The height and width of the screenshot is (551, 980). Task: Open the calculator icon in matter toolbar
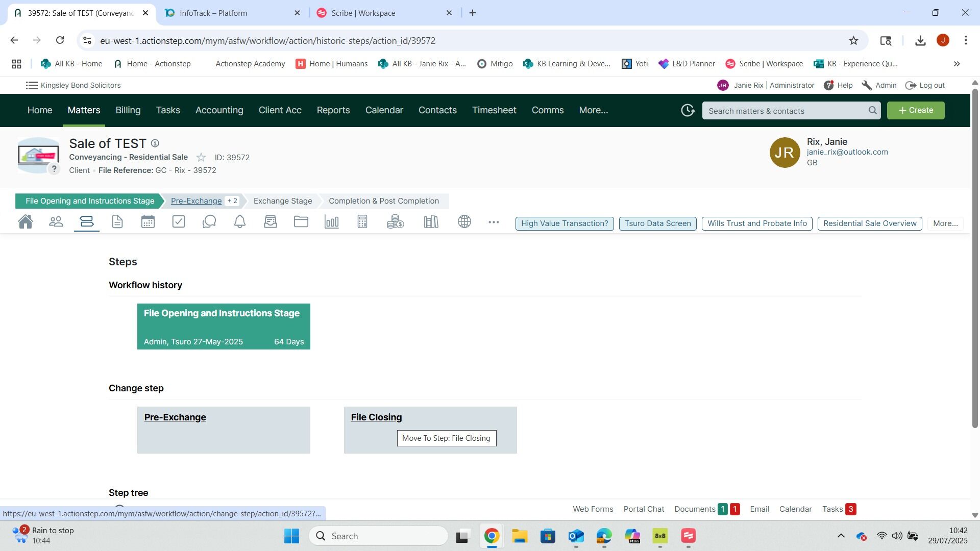click(362, 222)
